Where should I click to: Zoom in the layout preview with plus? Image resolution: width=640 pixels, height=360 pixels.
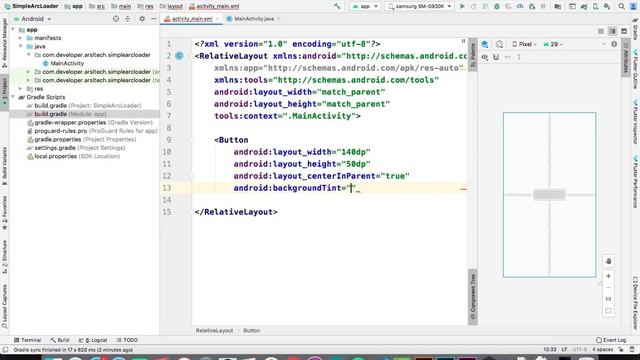[608, 276]
